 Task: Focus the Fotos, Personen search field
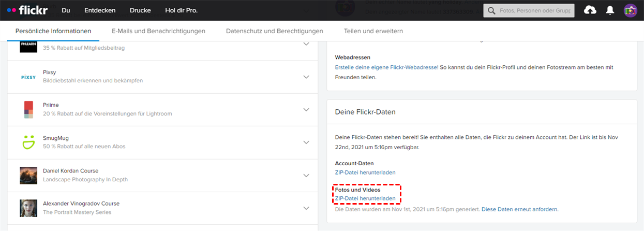click(529, 10)
